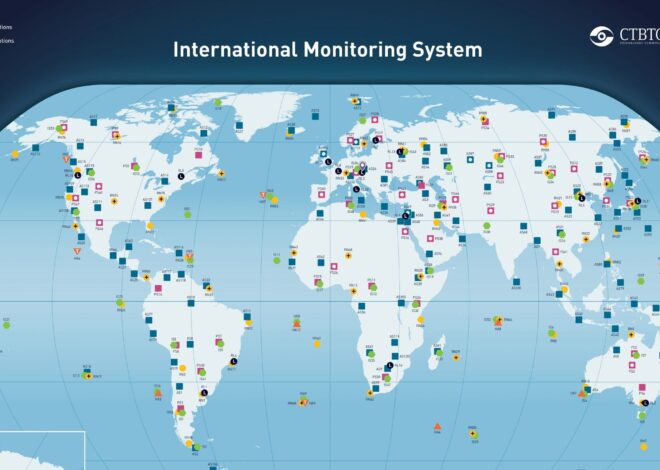Select the orange triangle at the Azores
Screen dimensions: 660x470
(x=263, y=195)
